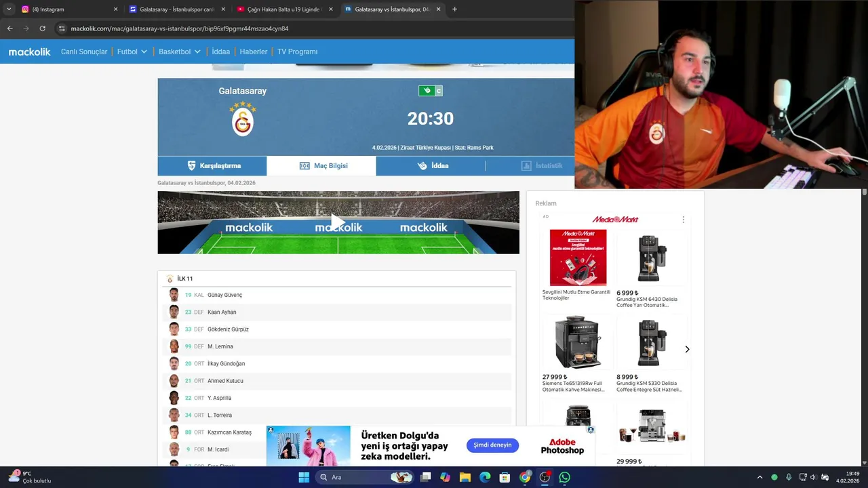Open a new browser tab

point(454,9)
